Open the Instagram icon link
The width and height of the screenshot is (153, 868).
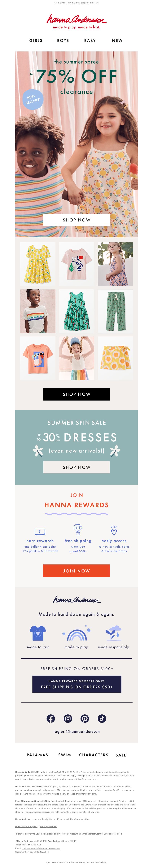point(68,718)
